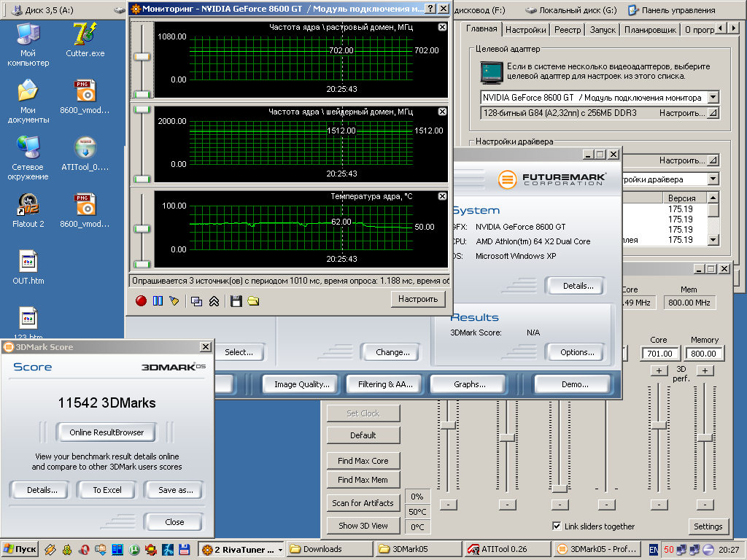The height and width of the screenshot is (560, 747).
Task: Clear monitoring history with the broom icon
Action: pos(174,301)
